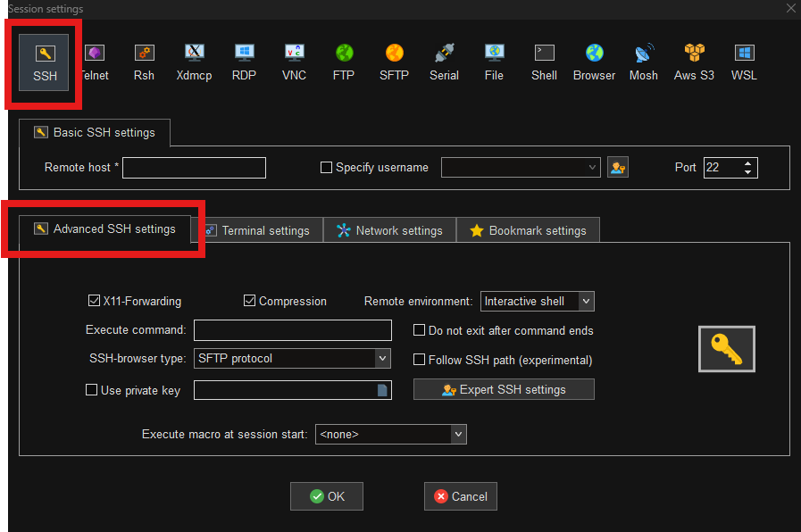
Task: Open Execute macro at session start dropdown
Action: point(458,435)
